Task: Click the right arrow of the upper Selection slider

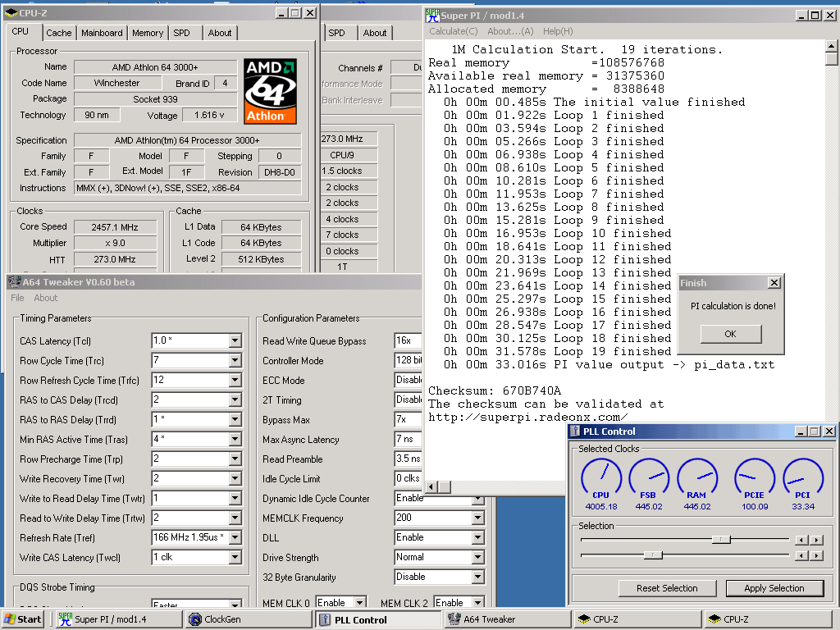Action: click(x=817, y=540)
